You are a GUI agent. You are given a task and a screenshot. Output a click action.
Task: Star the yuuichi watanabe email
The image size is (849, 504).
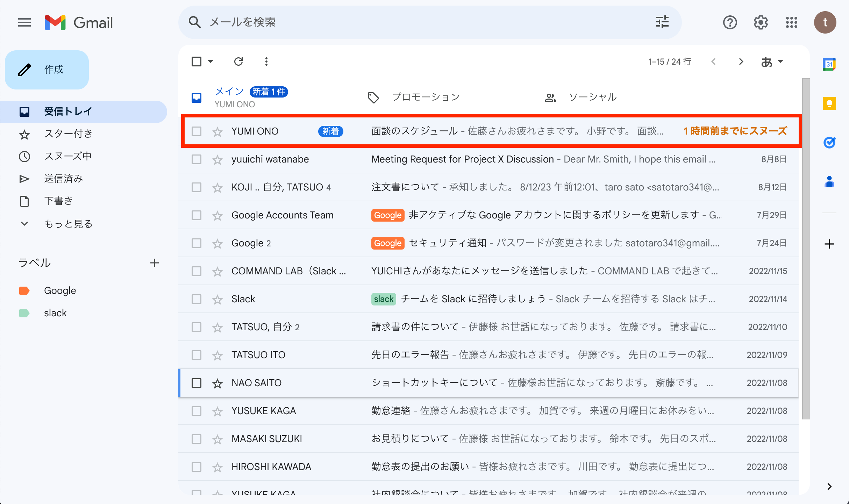(x=217, y=159)
